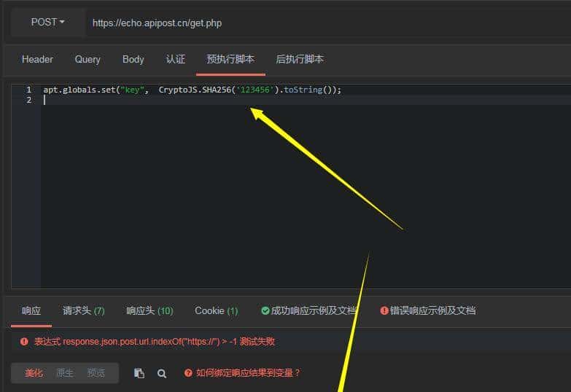Switch to the Header tab
Image resolution: width=571 pixels, height=392 pixels.
tap(37, 59)
